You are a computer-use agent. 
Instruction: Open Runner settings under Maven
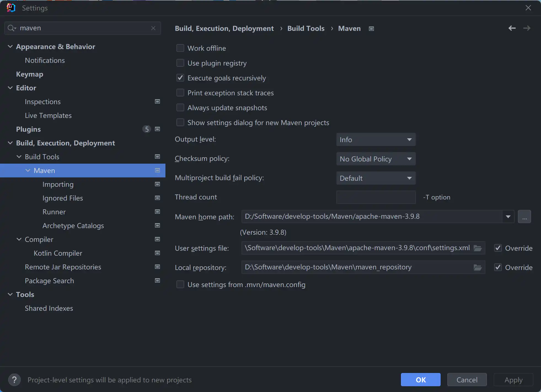click(54, 212)
